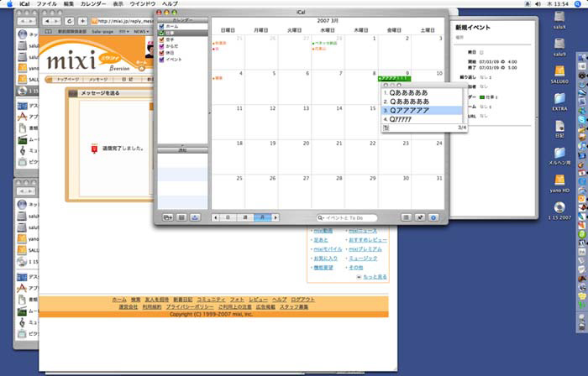Click volume icon in menu bar

[538, 3]
